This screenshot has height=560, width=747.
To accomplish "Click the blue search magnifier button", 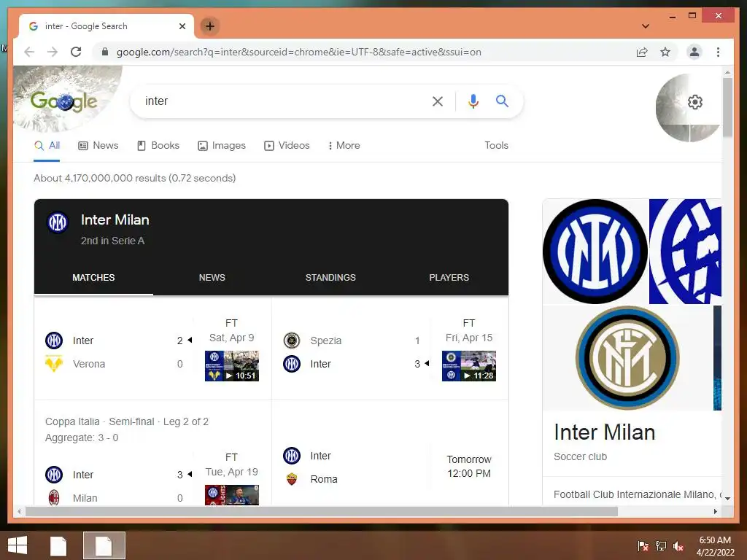I will [x=502, y=101].
